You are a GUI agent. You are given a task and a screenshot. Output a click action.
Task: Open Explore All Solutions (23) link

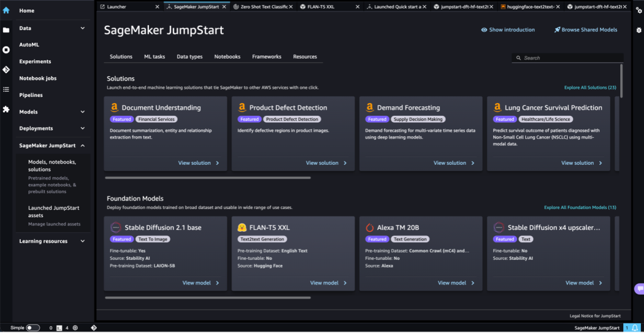tap(590, 87)
